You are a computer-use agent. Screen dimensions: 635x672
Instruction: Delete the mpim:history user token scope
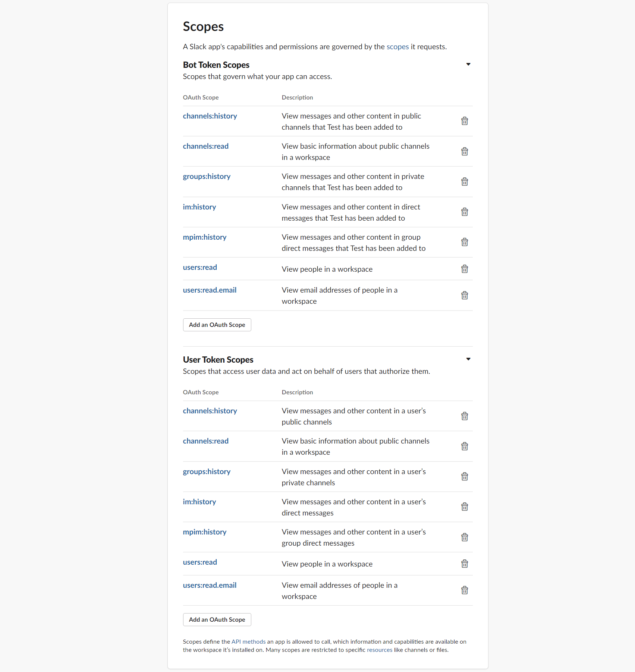point(465,537)
